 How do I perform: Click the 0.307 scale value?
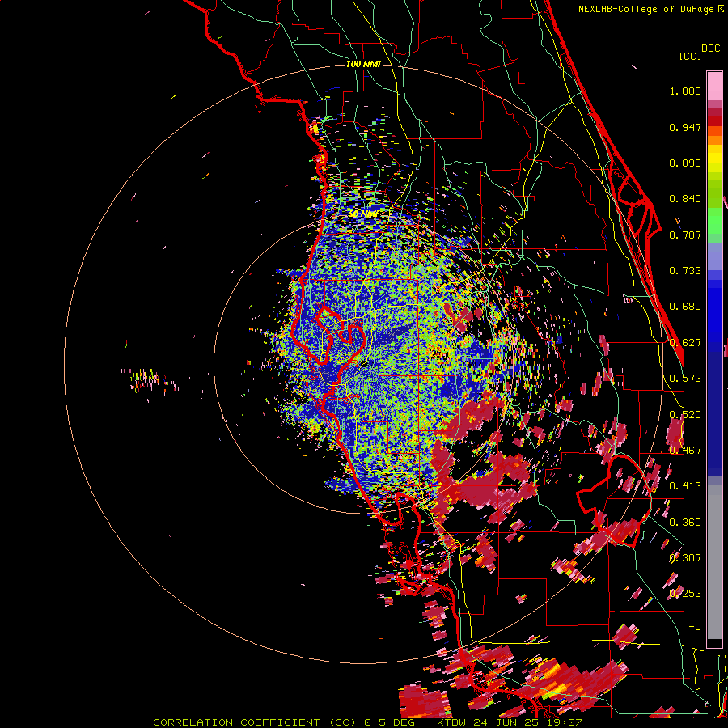coord(685,558)
